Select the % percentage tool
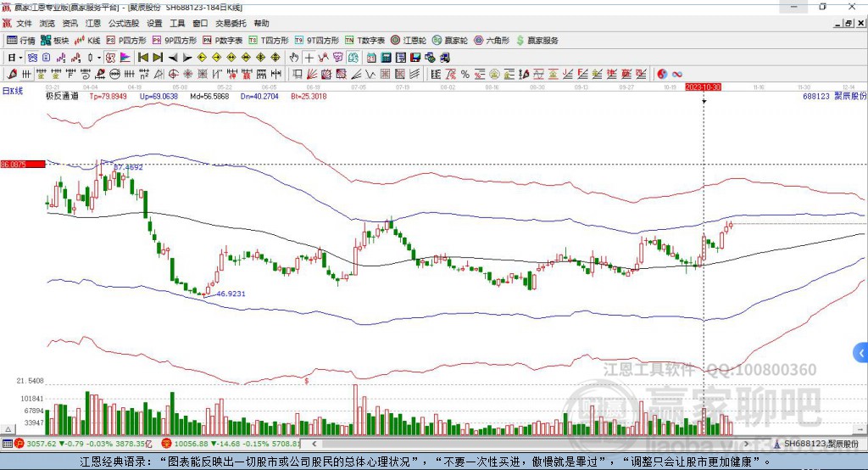The width and height of the screenshot is (868, 470). [465, 75]
